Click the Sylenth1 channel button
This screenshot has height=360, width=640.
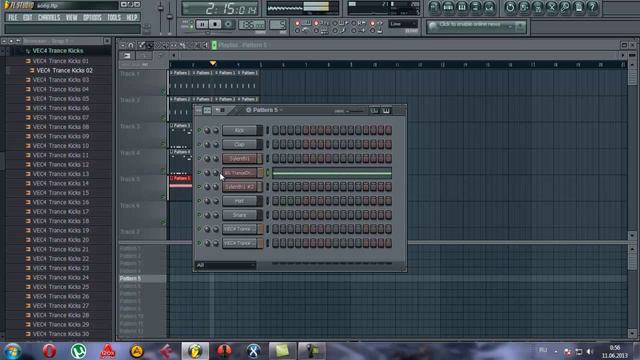tap(240, 158)
